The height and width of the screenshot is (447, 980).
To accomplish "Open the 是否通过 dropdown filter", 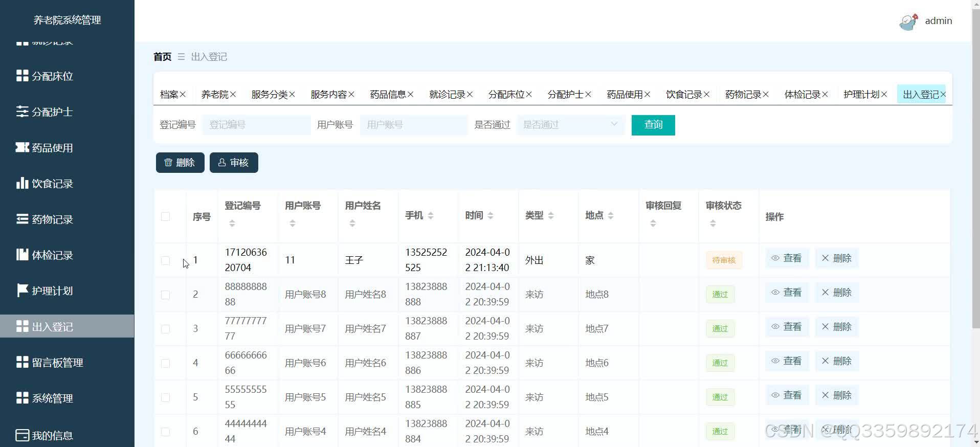I will click(570, 125).
